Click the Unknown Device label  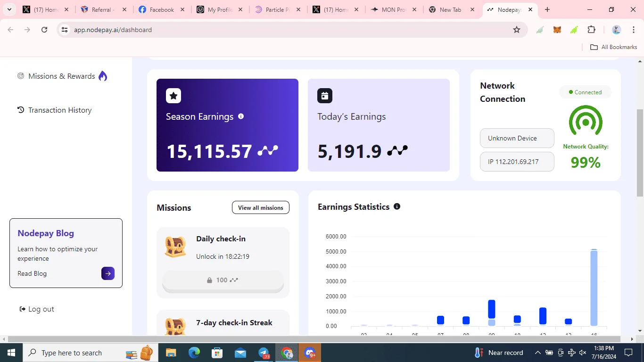517,138
